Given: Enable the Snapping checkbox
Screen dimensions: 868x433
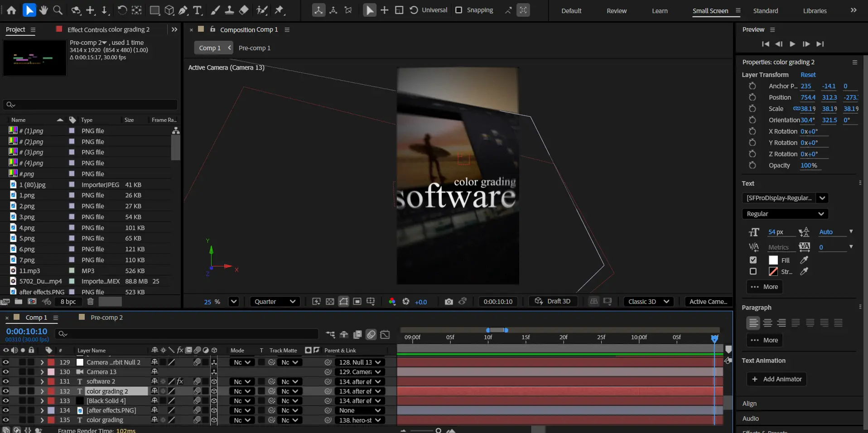Looking at the screenshot, I should [x=458, y=10].
